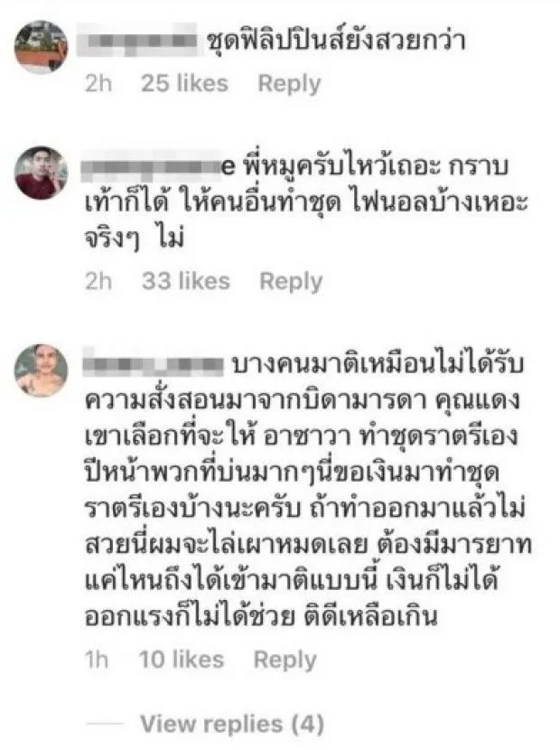Image resolution: width=560 pixels, height=750 pixels.
Task: Reply to the comment with 33 likes
Action: point(291,281)
